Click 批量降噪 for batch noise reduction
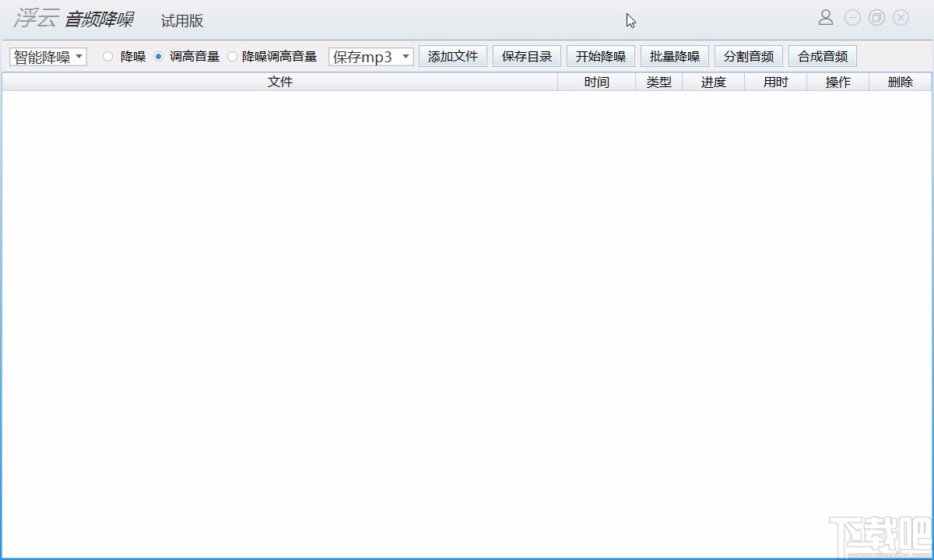 (x=674, y=56)
